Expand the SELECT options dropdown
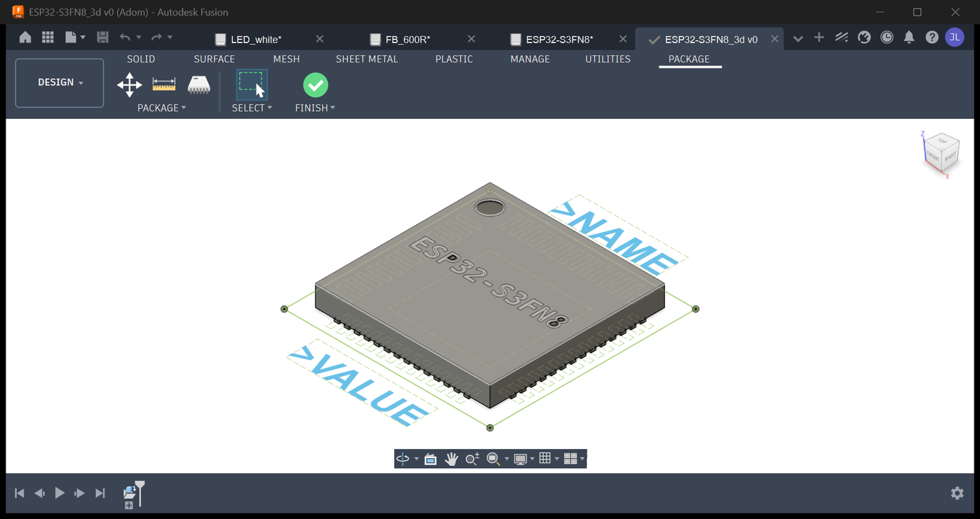Image resolution: width=980 pixels, height=519 pixels. tap(252, 108)
